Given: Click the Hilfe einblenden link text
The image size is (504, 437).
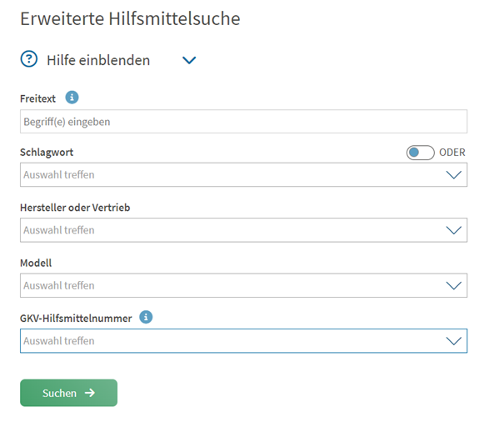Looking at the screenshot, I should click(98, 60).
